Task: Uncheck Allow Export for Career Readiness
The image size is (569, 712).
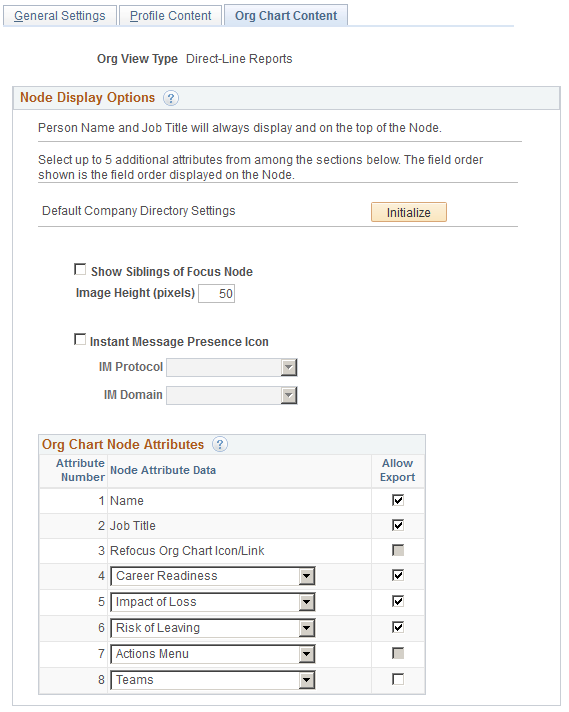Action: tap(398, 575)
